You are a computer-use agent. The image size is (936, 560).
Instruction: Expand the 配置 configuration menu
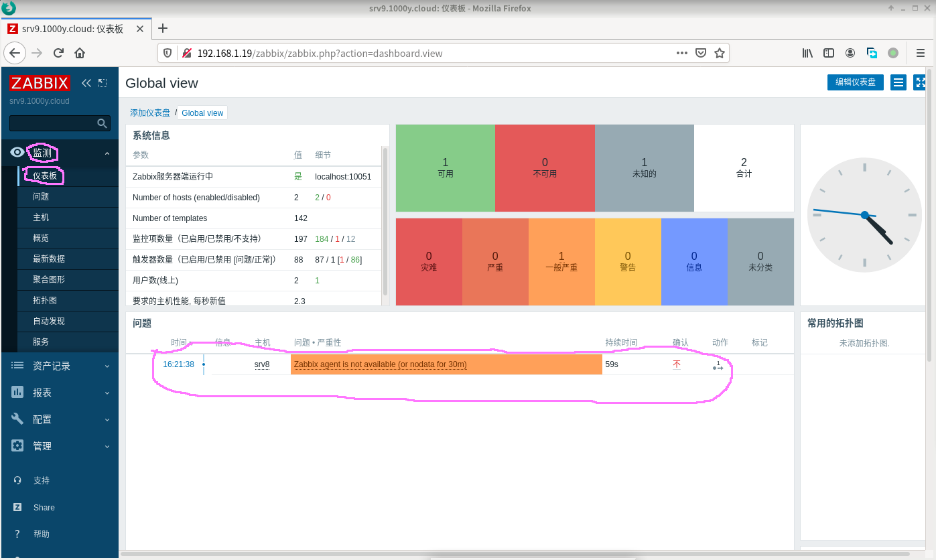coord(60,419)
